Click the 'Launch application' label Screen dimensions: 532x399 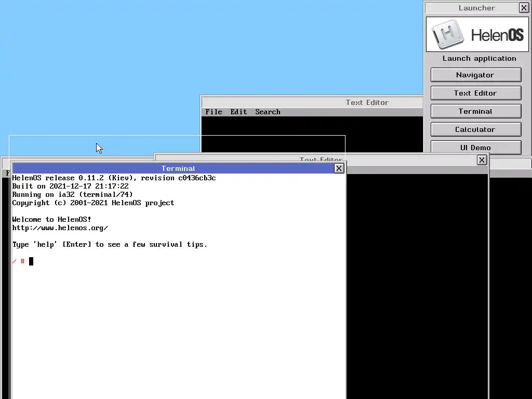click(x=479, y=58)
